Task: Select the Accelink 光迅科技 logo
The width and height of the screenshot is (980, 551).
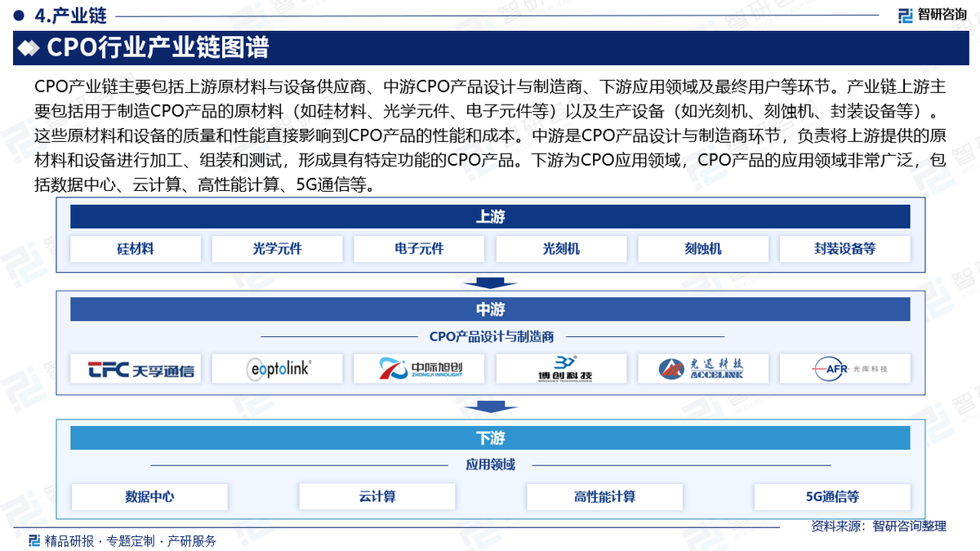Action: [x=704, y=368]
